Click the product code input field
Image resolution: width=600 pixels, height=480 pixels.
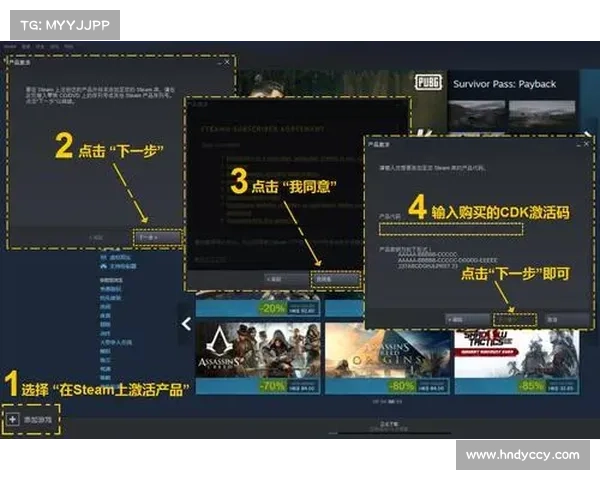click(x=451, y=229)
